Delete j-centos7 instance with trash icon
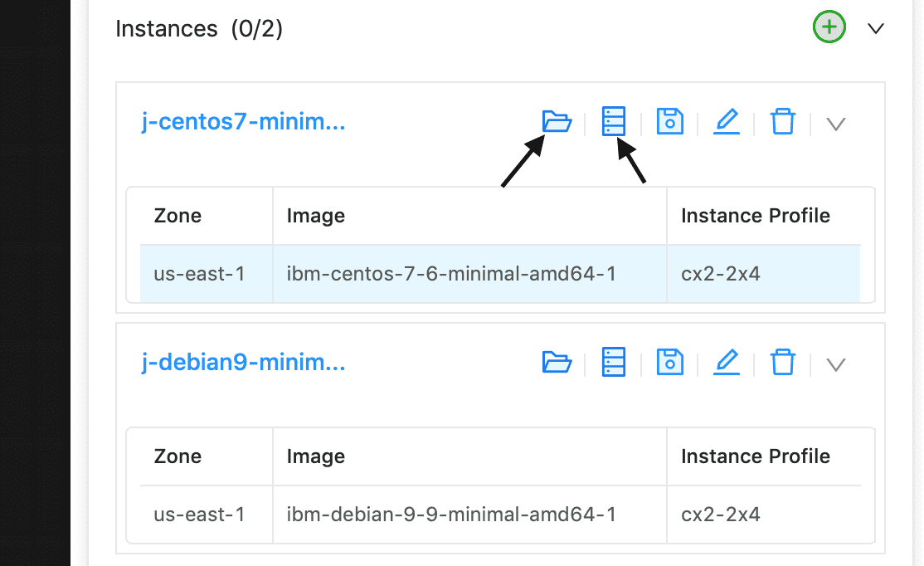 783,121
